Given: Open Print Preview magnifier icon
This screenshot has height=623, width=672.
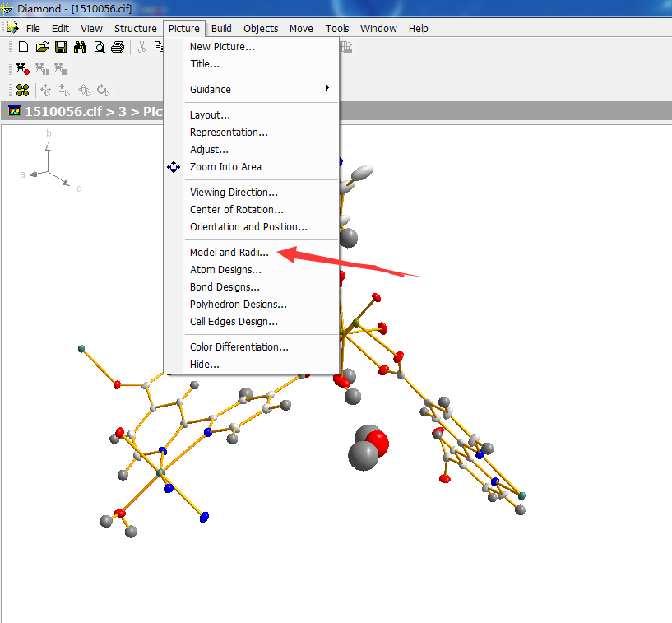Looking at the screenshot, I should tap(100, 47).
